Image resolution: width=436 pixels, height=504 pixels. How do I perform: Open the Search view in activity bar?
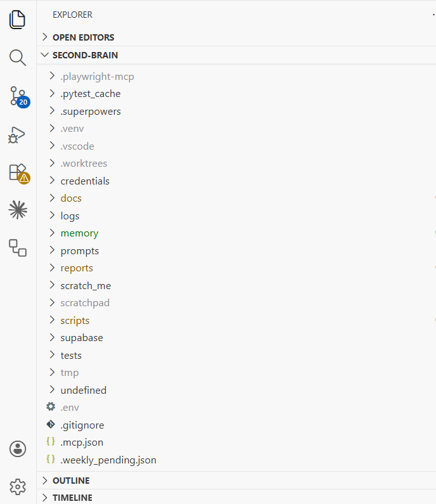(x=17, y=58)
